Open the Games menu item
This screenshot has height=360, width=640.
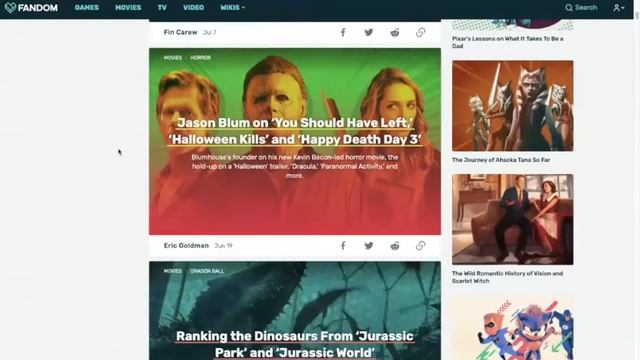[87, 7]
